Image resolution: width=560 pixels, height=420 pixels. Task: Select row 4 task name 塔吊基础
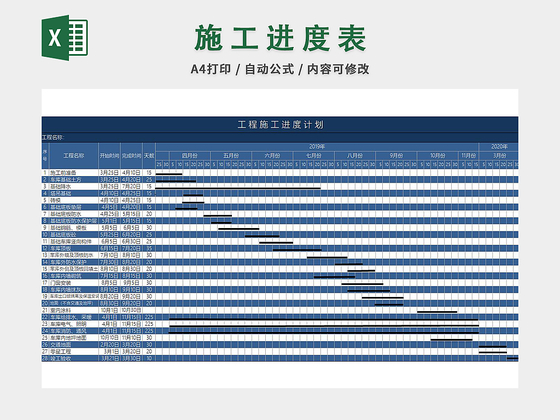click(x=60, y=194)
